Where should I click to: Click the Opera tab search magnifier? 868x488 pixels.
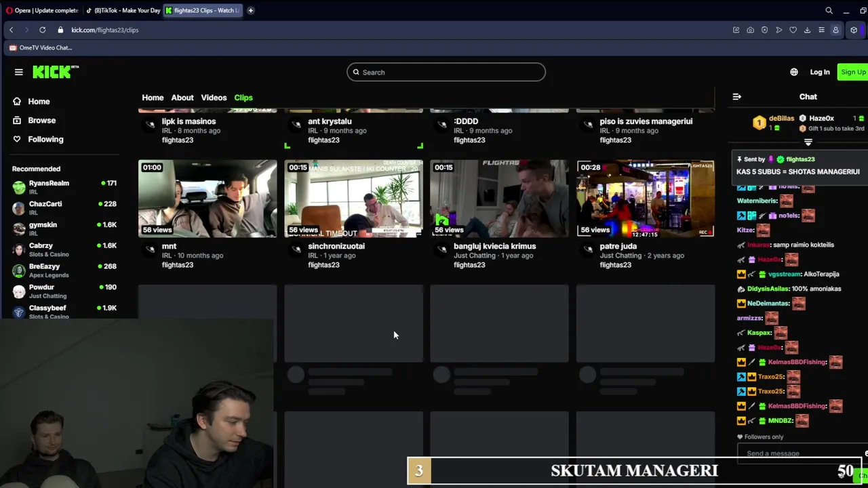[829, 10]
